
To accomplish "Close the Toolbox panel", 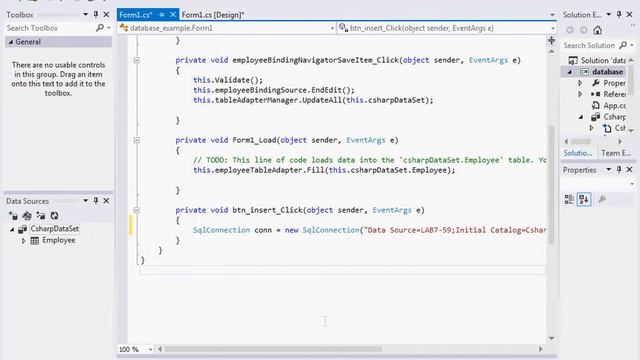I will click(x=106, y=15).
